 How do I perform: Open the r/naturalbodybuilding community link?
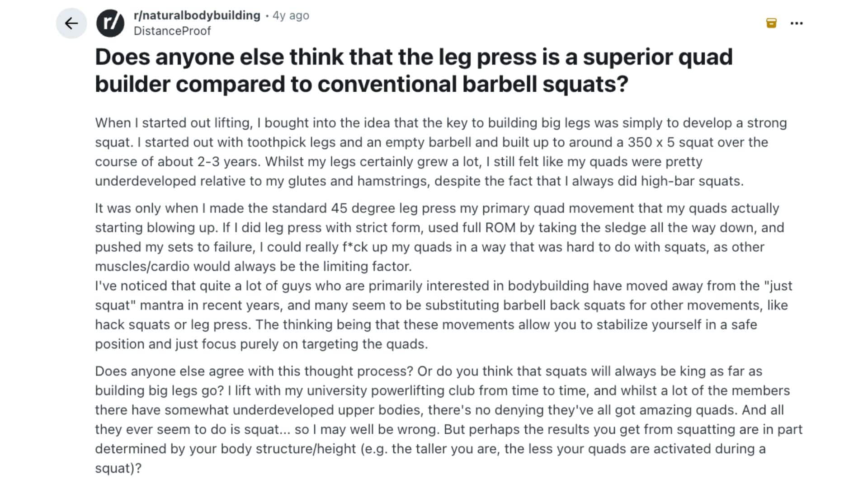(x=197, y=15)
